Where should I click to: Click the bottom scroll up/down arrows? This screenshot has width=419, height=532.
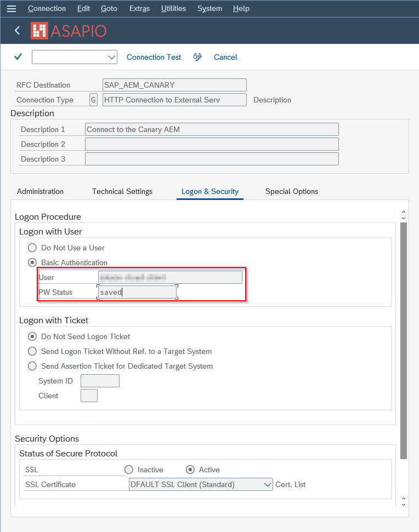[404, 501]
